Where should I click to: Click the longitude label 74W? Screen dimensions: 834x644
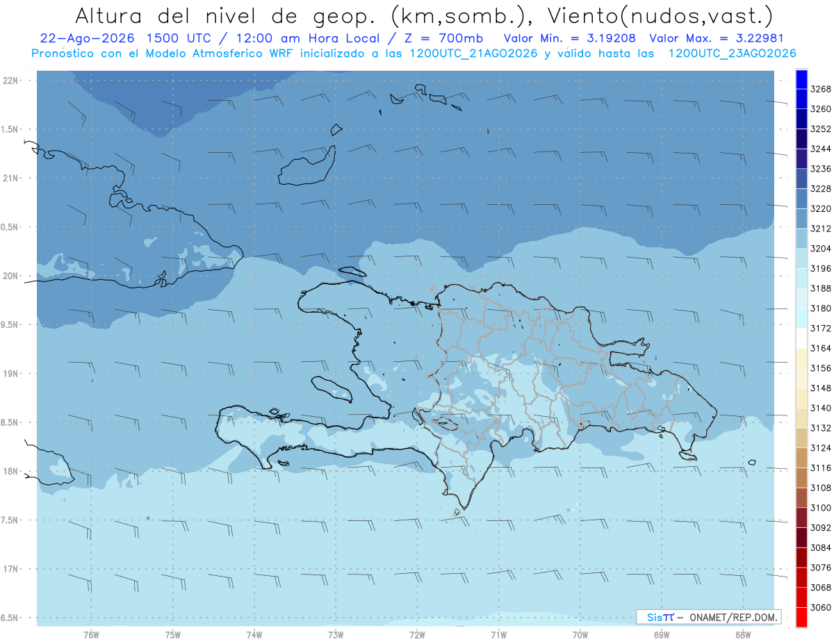(x=254, y=635)
